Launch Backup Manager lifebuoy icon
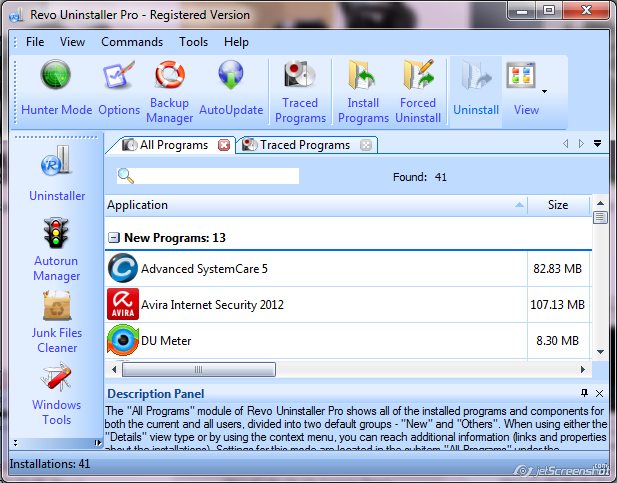This screenshot has height=483, width=617. click(x=170, y=74)
